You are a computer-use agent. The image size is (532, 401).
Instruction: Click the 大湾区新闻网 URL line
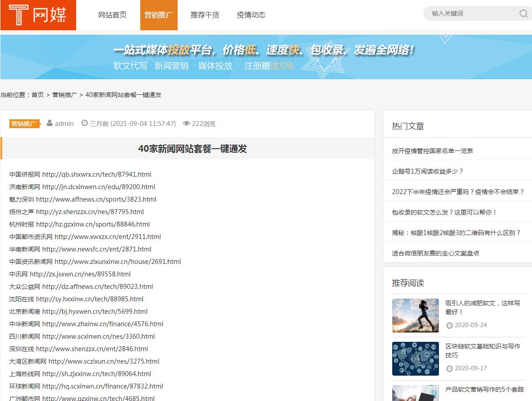pos(84,361)
